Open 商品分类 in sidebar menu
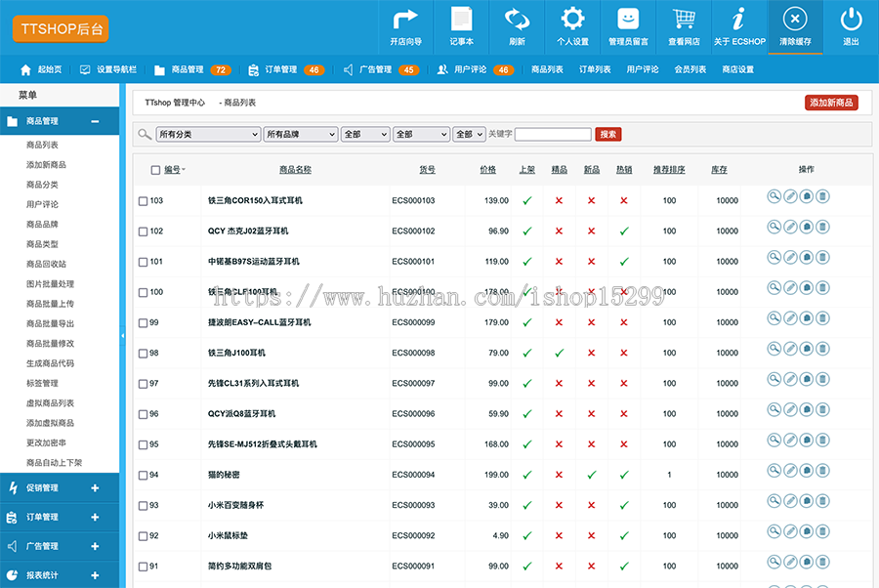Screen dimensions: 879x588 coord(42,185)
